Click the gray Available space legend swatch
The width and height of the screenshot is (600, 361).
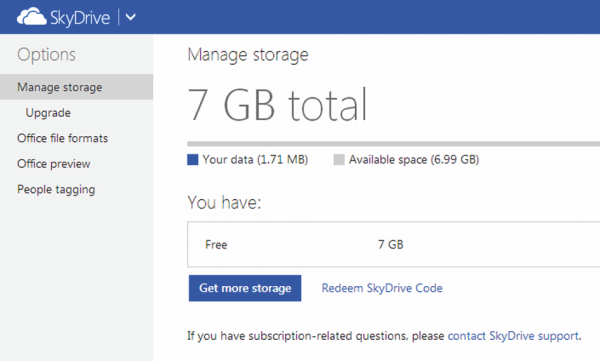pos(339,160)
